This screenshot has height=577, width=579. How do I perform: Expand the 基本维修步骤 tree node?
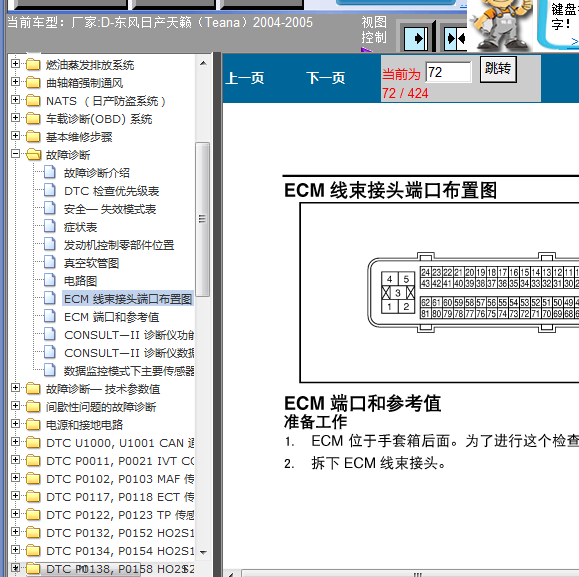click(x=15, y=136)
